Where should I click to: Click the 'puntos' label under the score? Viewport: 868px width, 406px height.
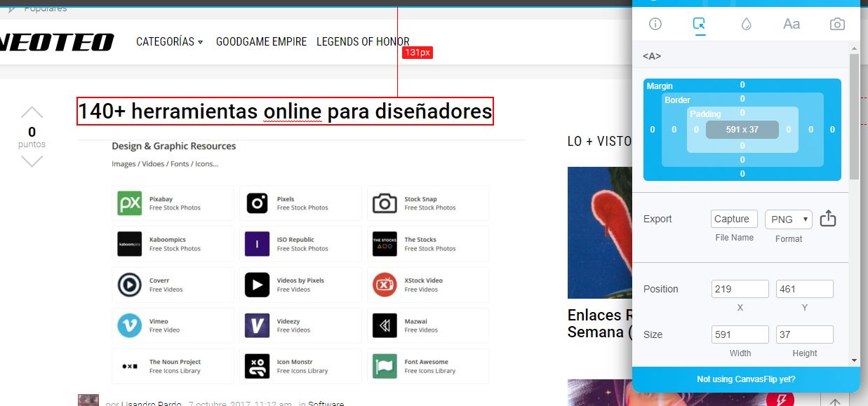click(32, 144)
